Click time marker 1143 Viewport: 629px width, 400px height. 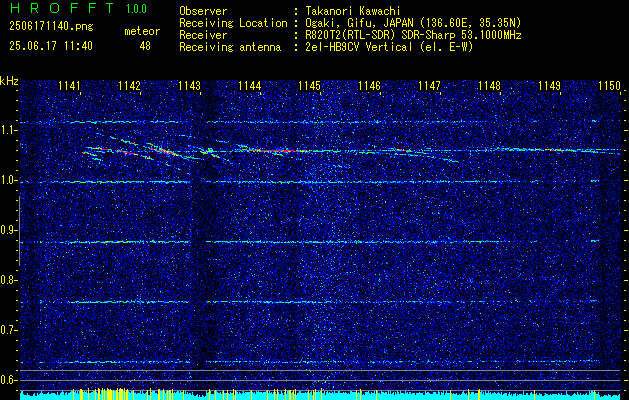tap(189, 85)
